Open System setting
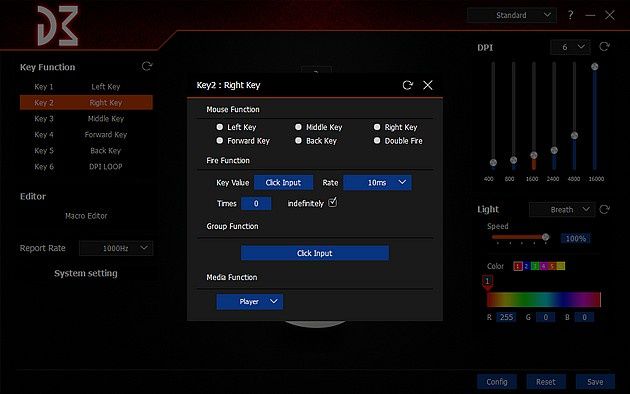 pyautogui.click(x=86, y=274)
